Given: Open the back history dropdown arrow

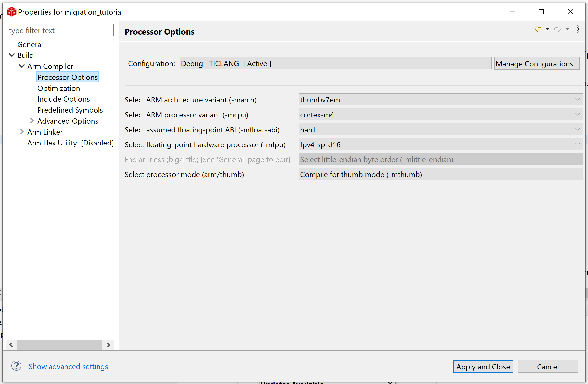Looking at the screenshot, I should point(548,29).
